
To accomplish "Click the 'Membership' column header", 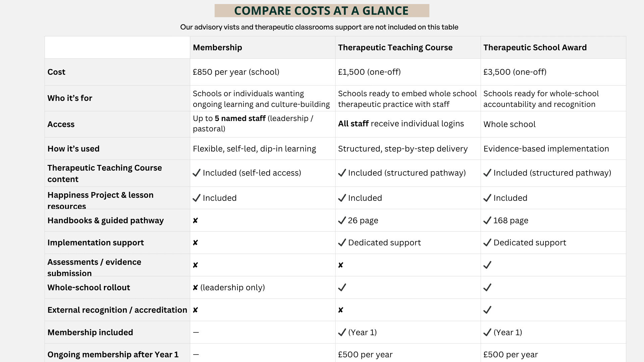I will click(x=217, y=48).
